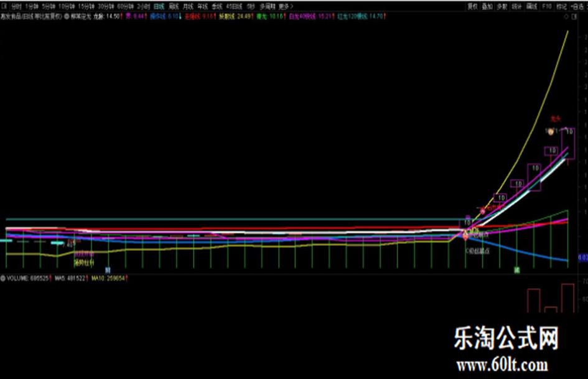Select the 30分钟 period tab

pos(106,6)
